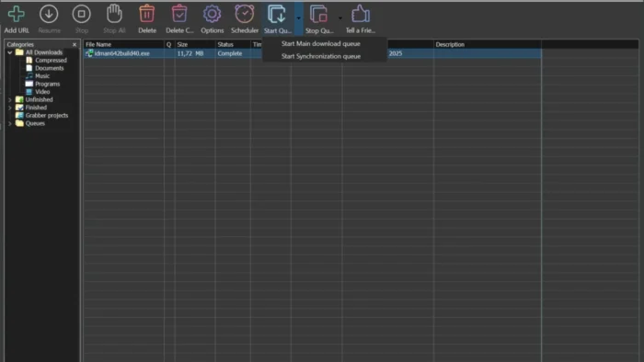The height and width of the screenshot is (362, 644).
Task: Select the Compressed category
Action: pos(51,61)
